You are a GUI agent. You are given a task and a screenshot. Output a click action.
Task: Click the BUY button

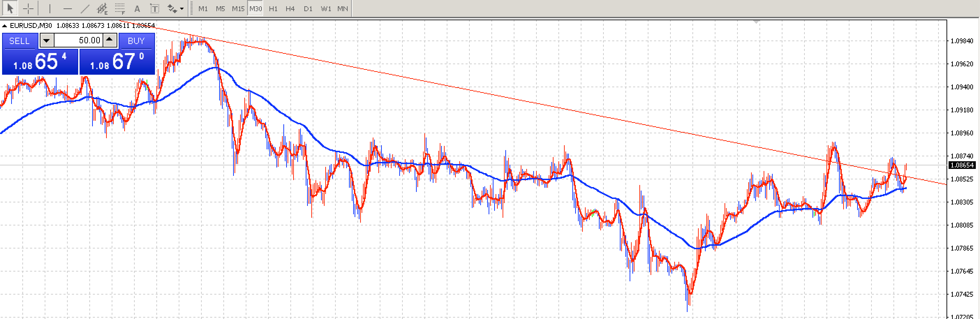136,41
